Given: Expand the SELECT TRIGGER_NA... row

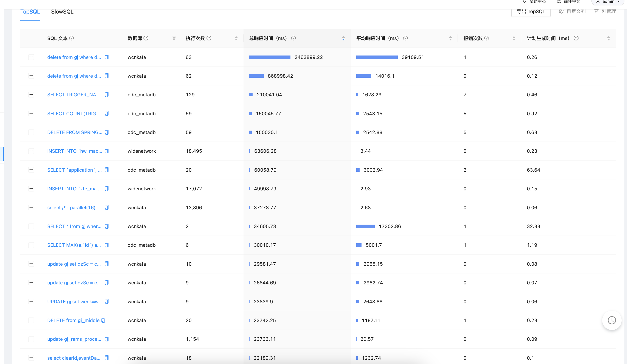Looking at the screenshot, I should 31,95.
